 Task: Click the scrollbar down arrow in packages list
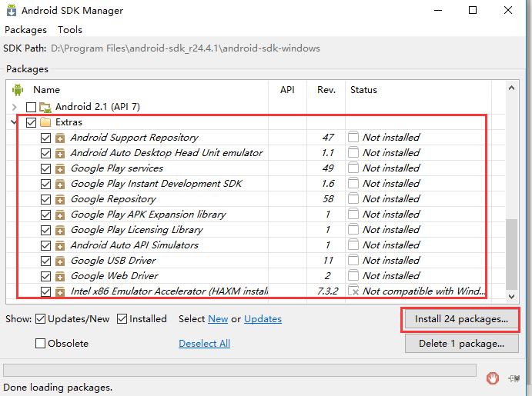point(512,297)
